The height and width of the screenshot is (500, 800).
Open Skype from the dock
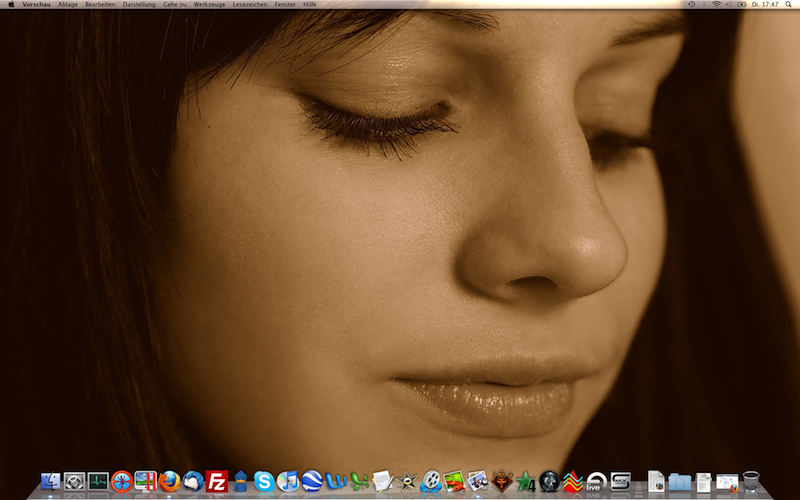(264, 481)
